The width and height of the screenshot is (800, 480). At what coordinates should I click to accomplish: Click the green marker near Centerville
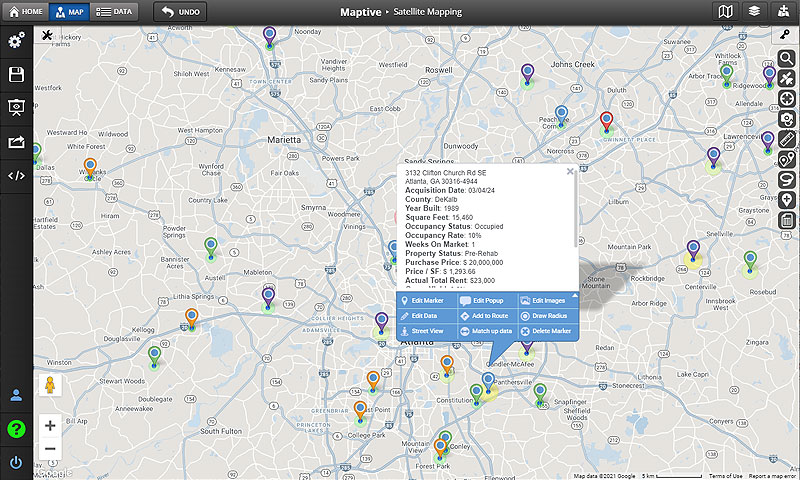point(749,262)
